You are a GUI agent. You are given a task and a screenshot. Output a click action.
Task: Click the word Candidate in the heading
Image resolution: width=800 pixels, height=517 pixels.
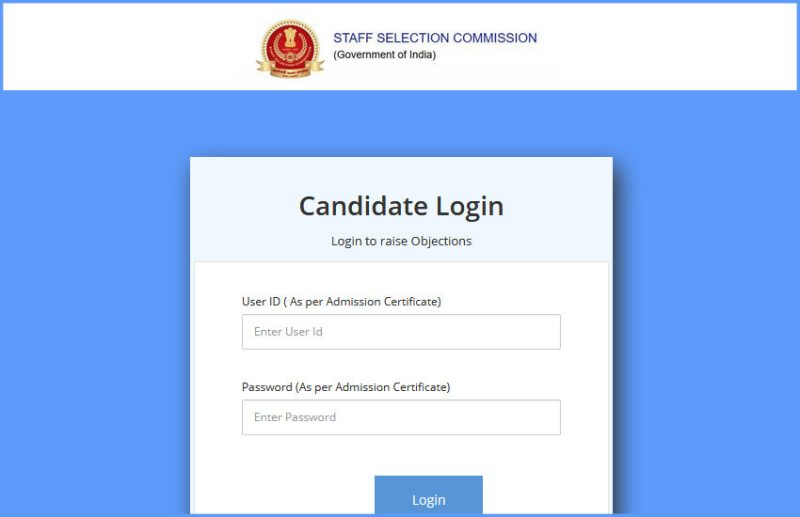pos(362,206)
